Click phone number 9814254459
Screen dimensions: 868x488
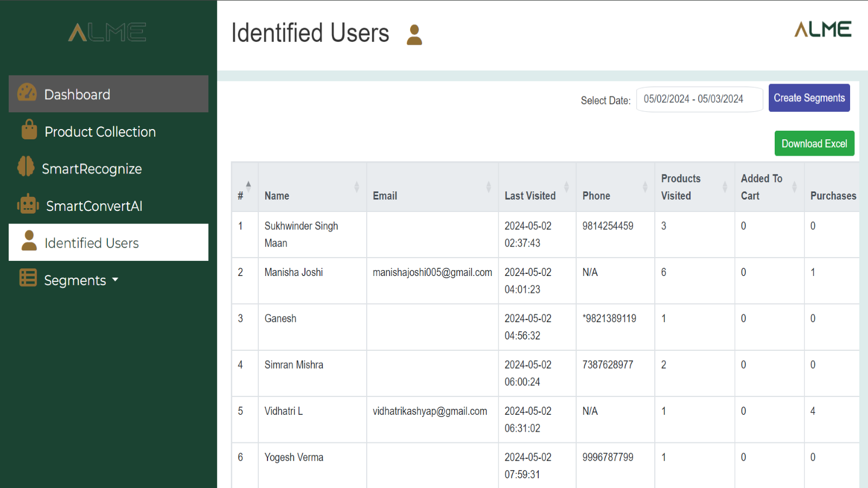(608, 226)
